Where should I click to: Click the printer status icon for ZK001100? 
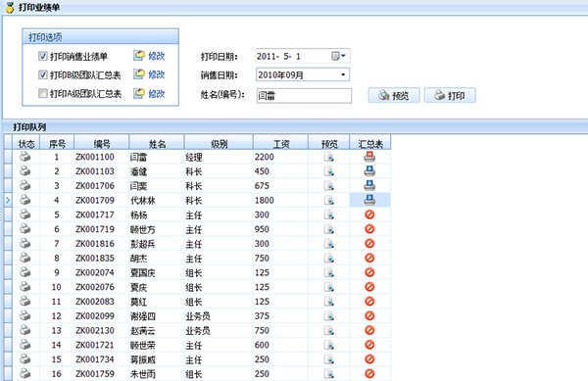[25, 157]
